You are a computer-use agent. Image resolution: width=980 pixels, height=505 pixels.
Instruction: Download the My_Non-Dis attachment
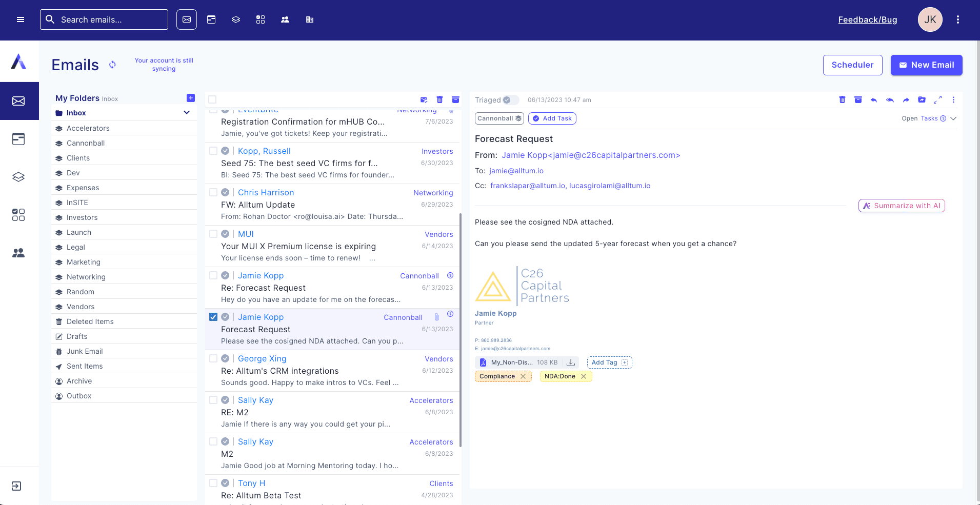coord(570,362)
